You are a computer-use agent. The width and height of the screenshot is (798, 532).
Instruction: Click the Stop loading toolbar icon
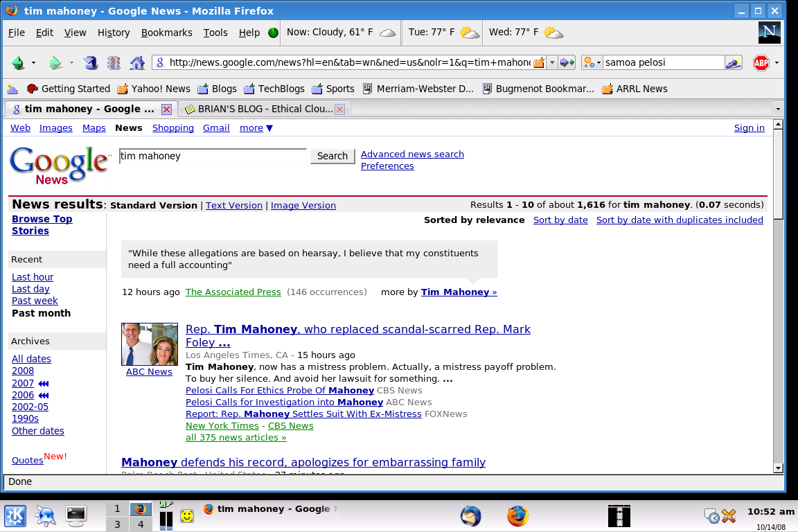[114, 62]
